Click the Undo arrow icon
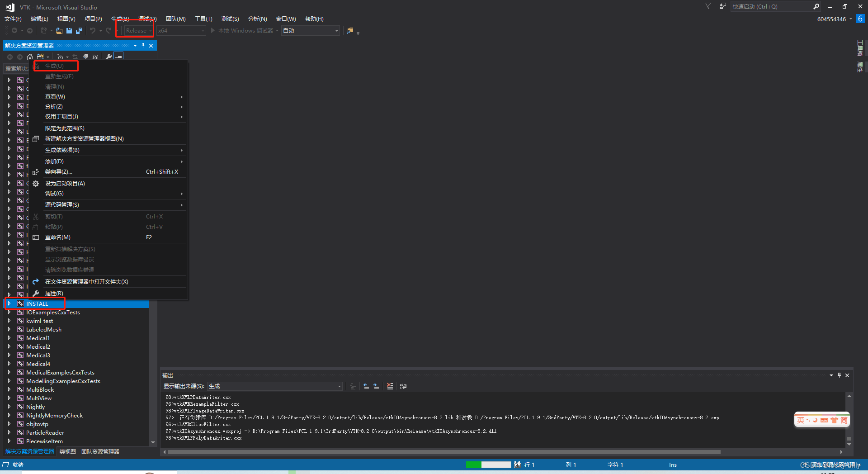 click(x=93, y=31)
